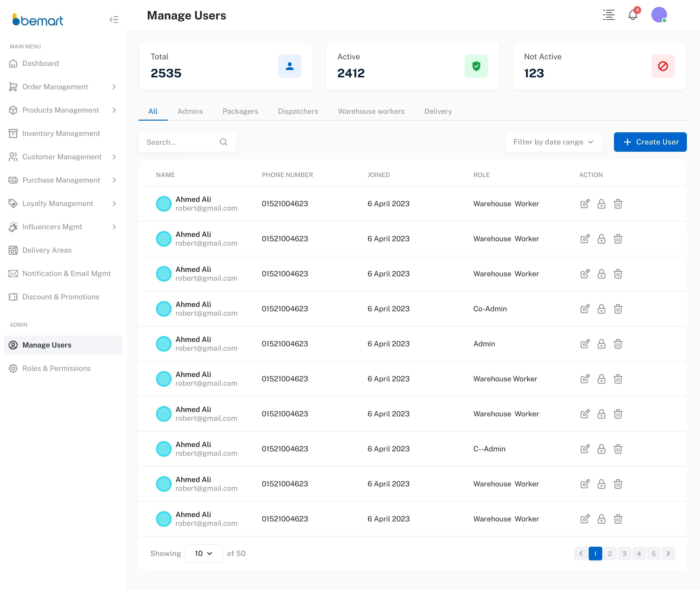Switch to the Packagers tab
700x590 pixels.
240,111
